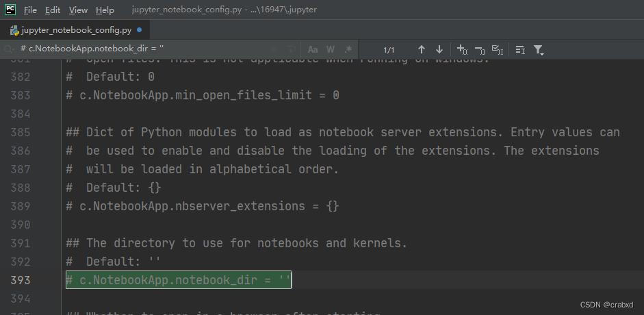
Task: Select all occurrences icon
Action: tap(498, 50)
